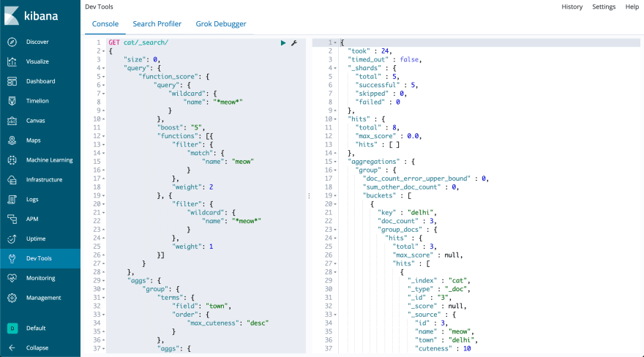Open the Maps icon
Screen dimensions: 644x357
(12, 140)
